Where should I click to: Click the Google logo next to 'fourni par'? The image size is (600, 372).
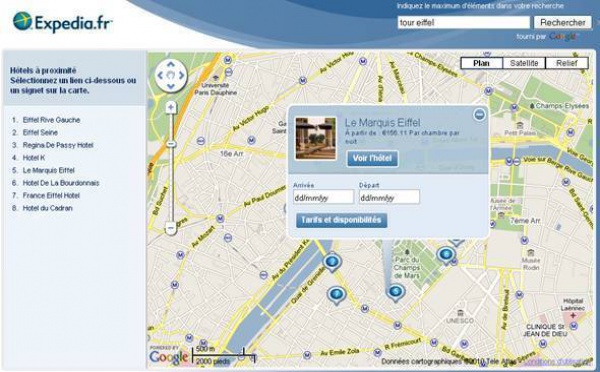tap(562, 37)
